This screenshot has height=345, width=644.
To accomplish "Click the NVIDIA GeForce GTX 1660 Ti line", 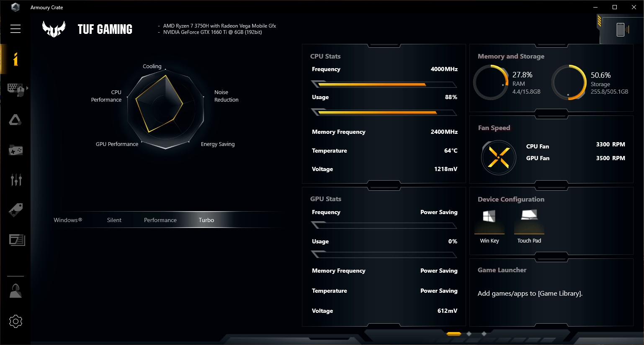I will 213,32.
